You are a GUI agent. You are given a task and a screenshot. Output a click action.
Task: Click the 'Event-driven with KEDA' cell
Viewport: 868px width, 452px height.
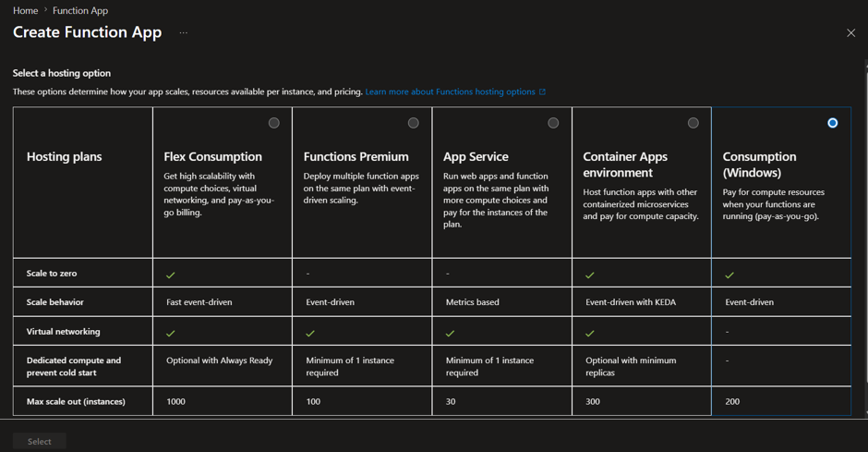(642, 302)
